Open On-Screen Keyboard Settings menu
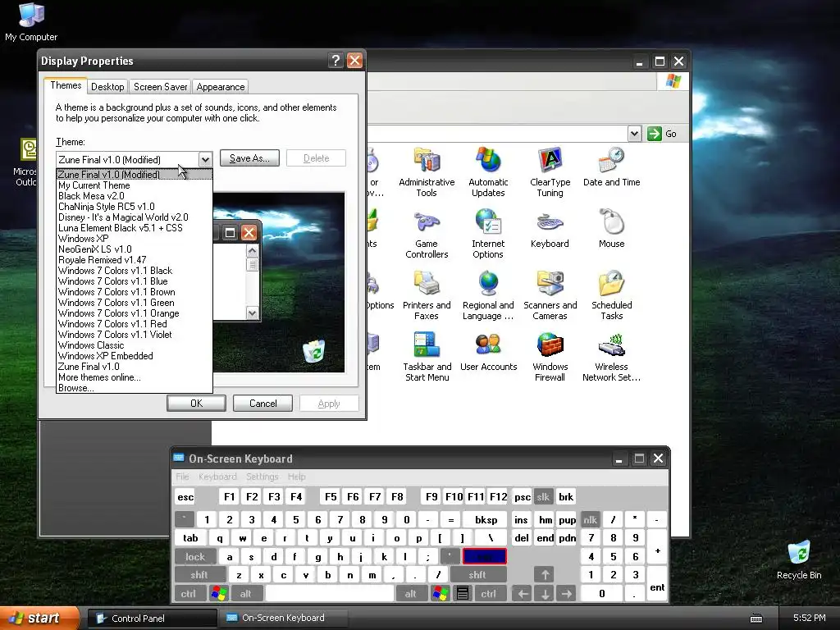This screenshot has height=630, width=840. tap(262, 477)
